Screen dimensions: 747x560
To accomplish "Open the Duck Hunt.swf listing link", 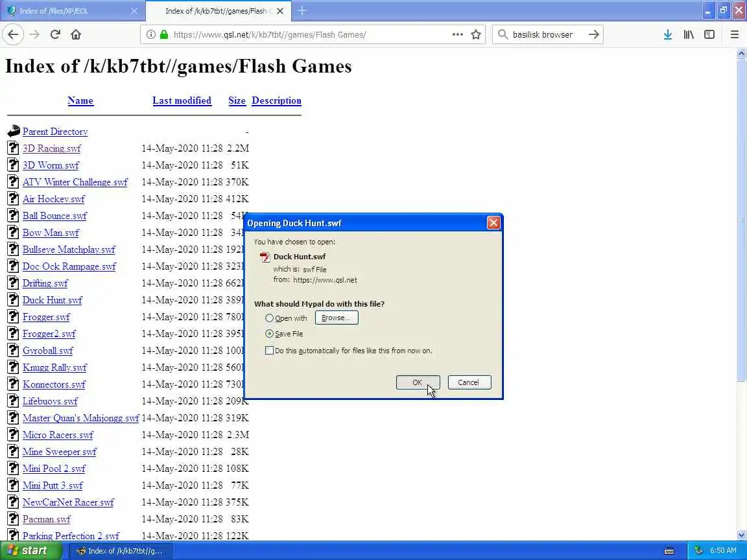I will (52, 300).
